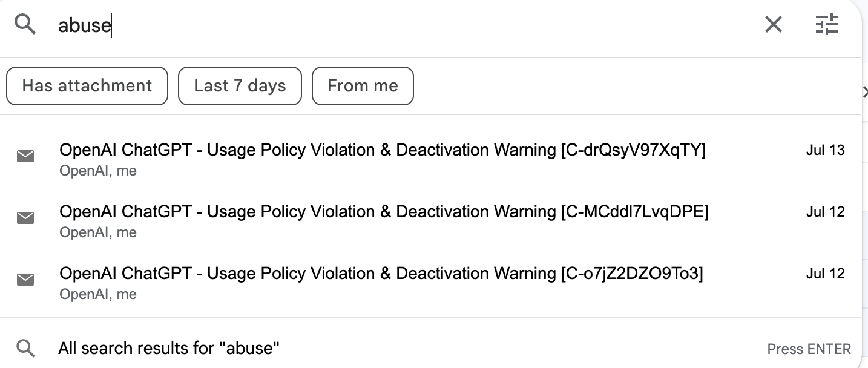
Task: Click the Jul 13 date of the first result
Action: click(x=826, y=150)
